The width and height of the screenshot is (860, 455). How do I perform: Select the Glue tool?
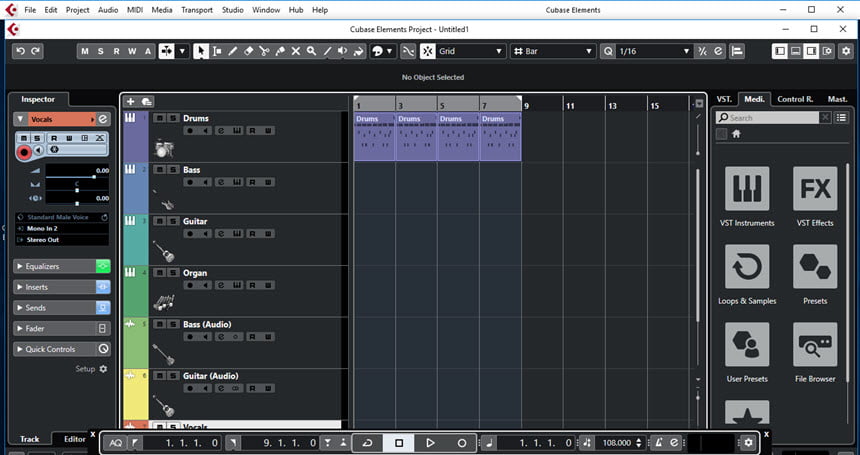coord(280,51)
